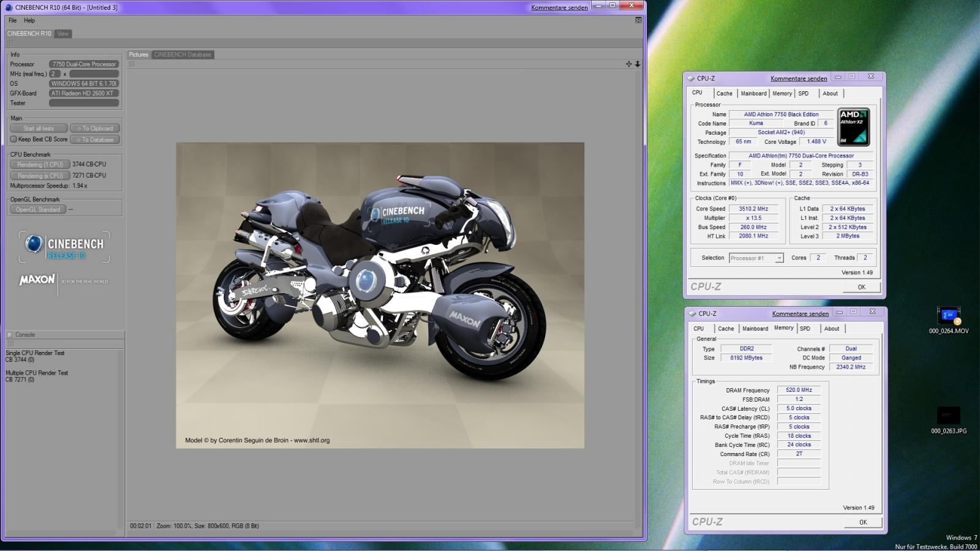Run Rendering (1 CPU) benchmark
This screenshot has width=980, height=551.
point(40,165)
